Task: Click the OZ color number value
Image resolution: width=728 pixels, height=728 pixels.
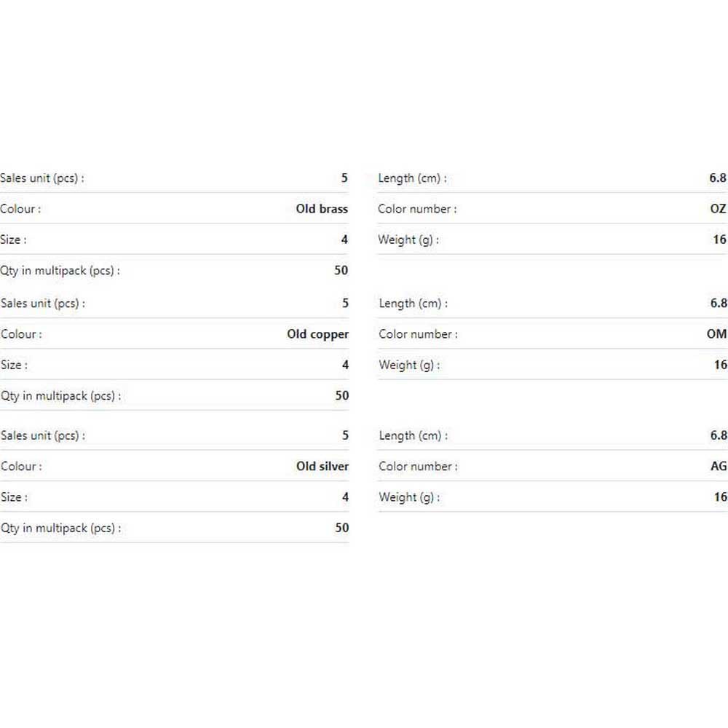Action: coord(718,209)
